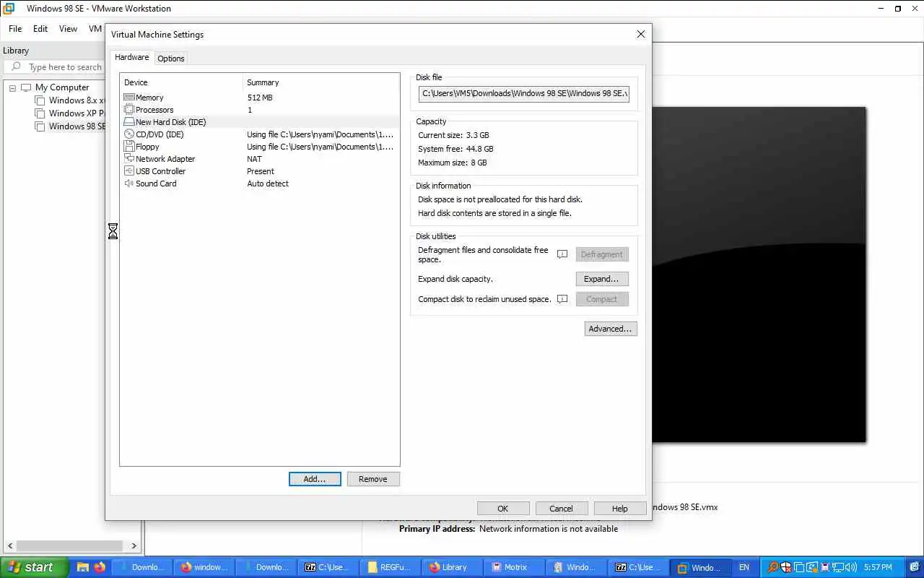Viewport: 924px width, 578px height.
Task: Click the EN language indicator
Action: coord(744,567)
